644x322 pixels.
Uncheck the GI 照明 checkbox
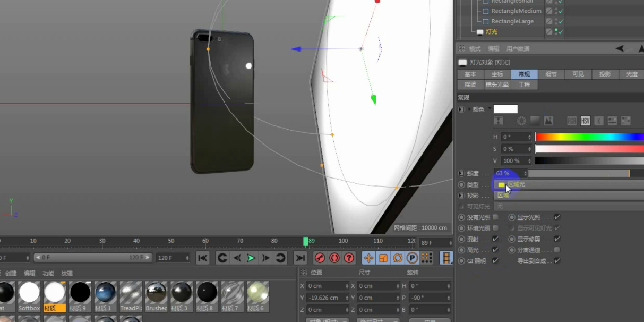tap(495, 261)
